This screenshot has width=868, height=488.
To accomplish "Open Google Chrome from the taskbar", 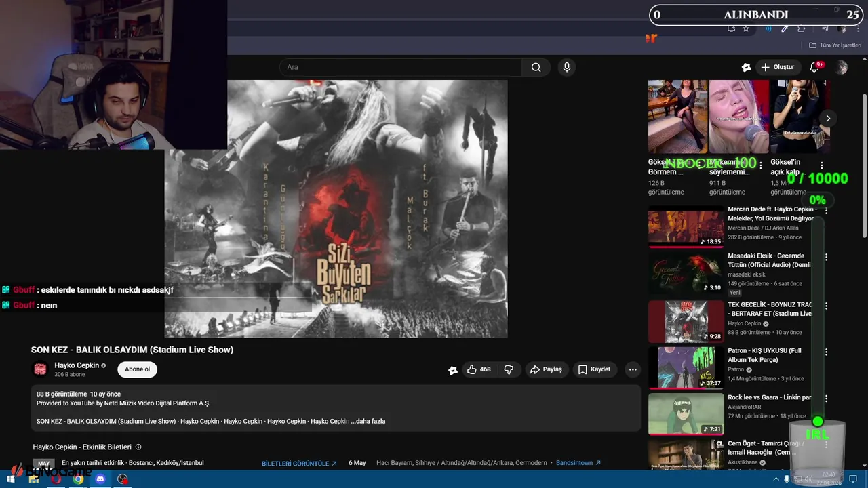I will click(78, 479).
